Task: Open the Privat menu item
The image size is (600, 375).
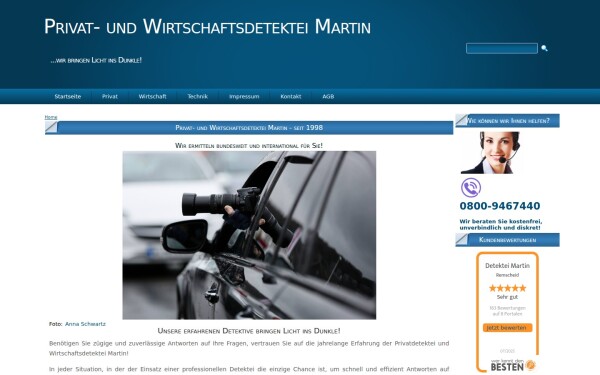Action: (110, 96)
